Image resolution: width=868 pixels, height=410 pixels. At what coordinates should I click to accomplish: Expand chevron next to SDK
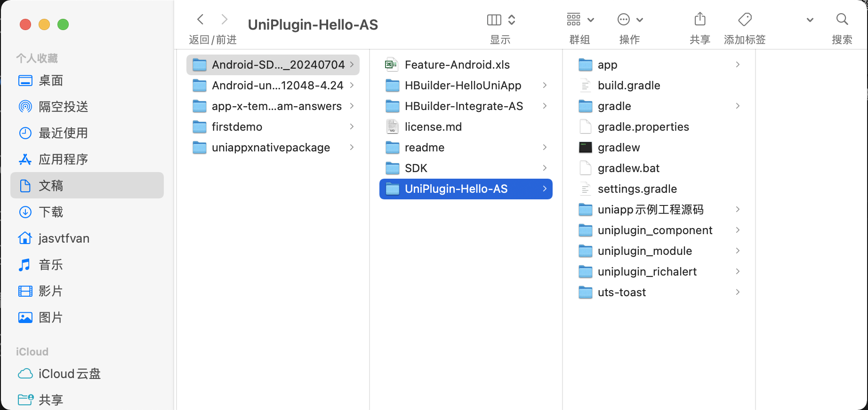545,168
